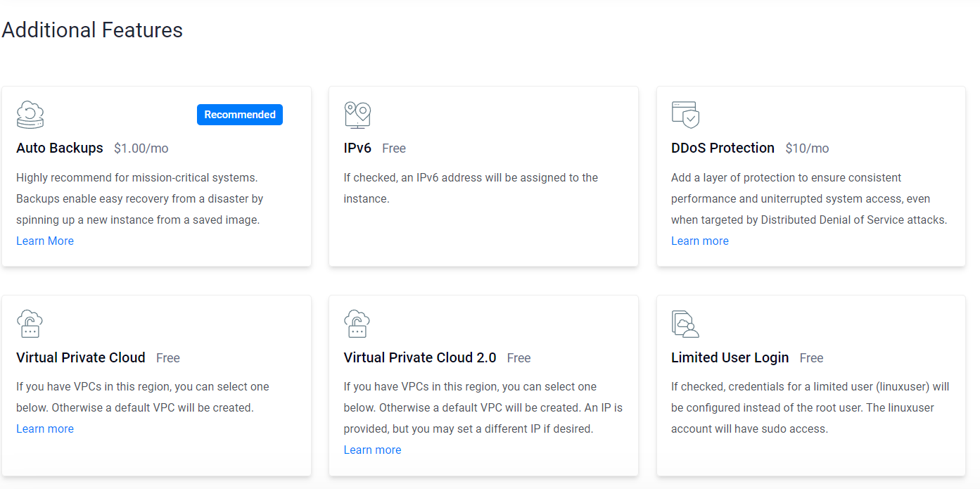The width and height of the screenshot is (980, 489).
Task: Click the $1.00/mo price label
Action: (x=141, y=148)
